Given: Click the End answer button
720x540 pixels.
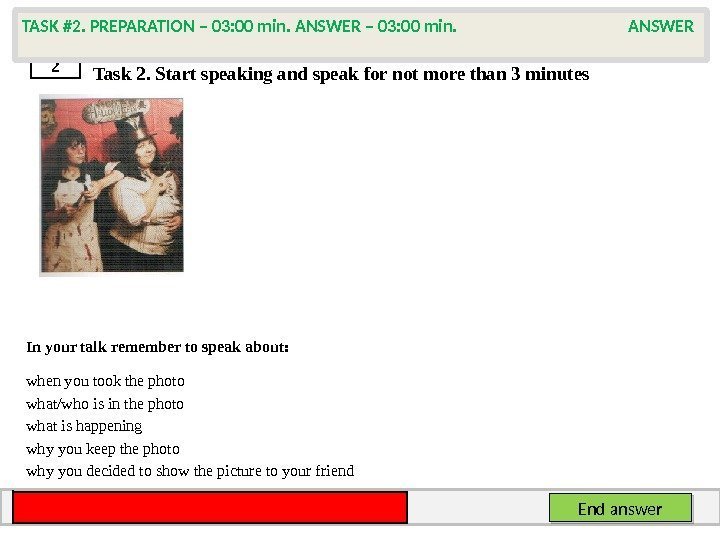Looking at the screenshot, I should (620, 508).
